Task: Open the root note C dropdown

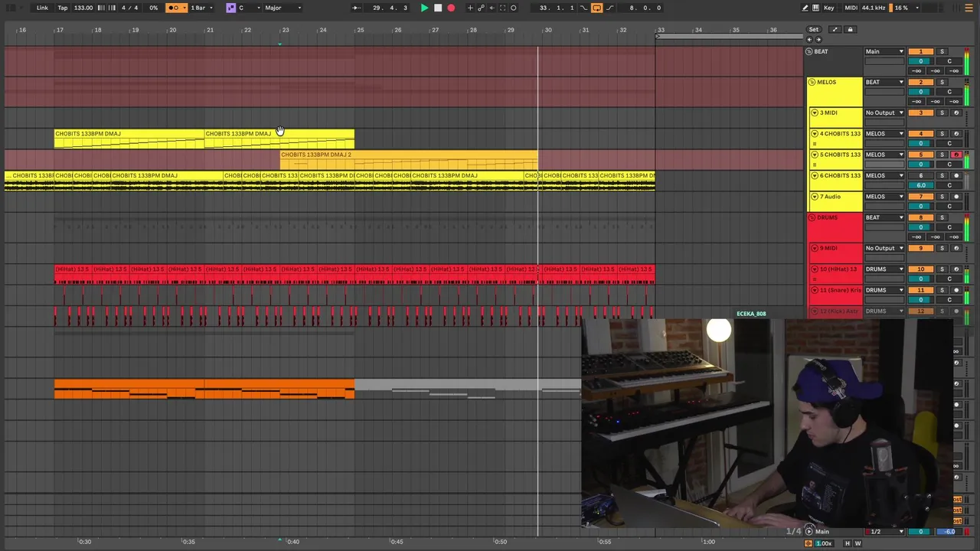Action: coord(250,8)
